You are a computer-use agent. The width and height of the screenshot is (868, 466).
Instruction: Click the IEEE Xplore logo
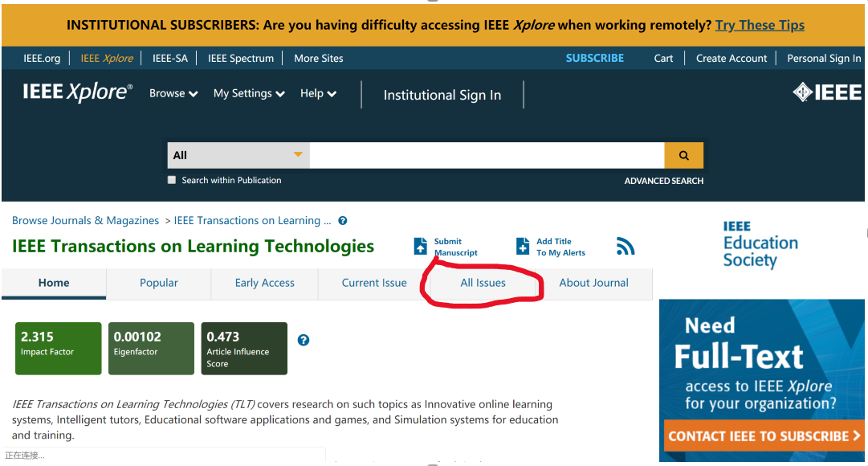click(78, 92)
